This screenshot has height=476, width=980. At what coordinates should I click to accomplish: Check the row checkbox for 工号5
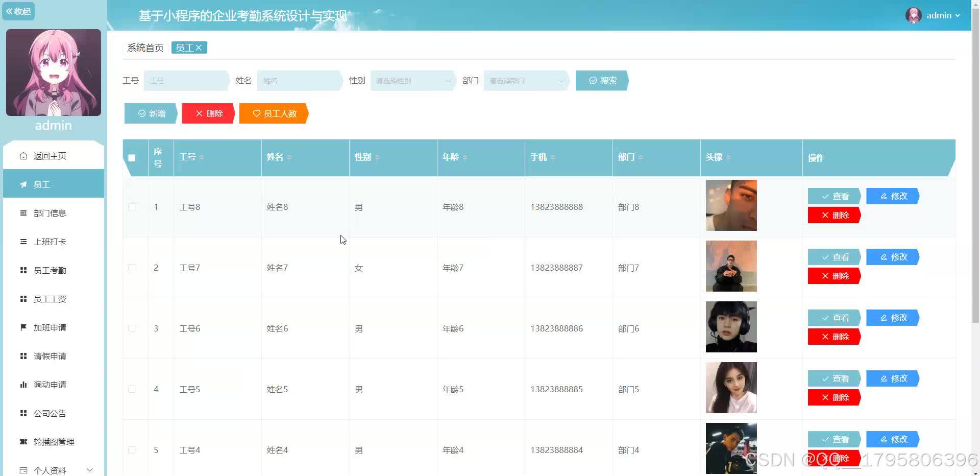coord(132,389)
